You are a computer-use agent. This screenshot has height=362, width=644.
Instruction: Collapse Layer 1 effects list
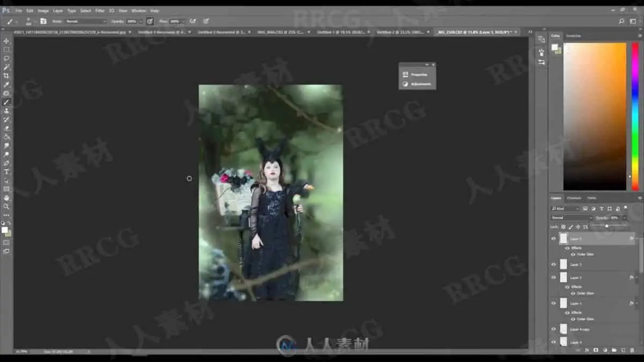click(x=636, y=303)
